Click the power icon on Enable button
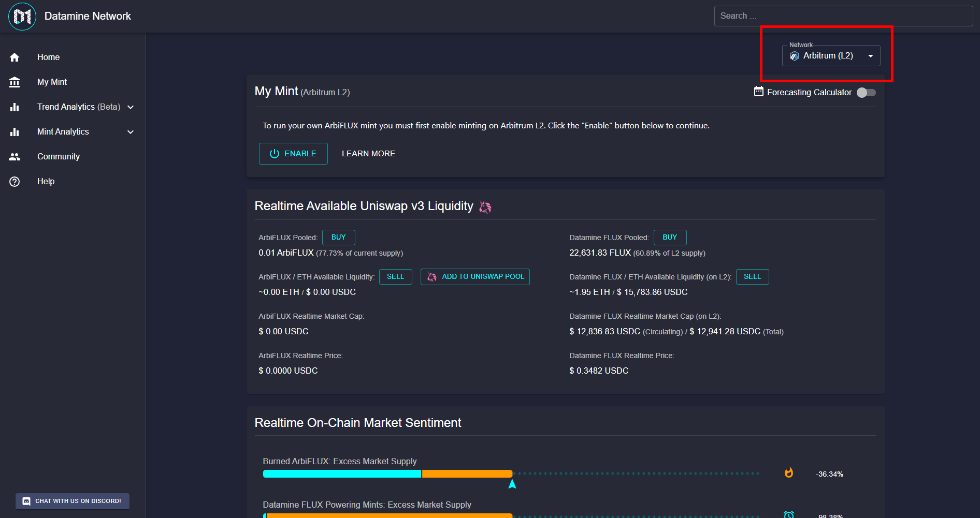Image resolution: width=980 pixels, height=518 pixels. tap(275, 154)
